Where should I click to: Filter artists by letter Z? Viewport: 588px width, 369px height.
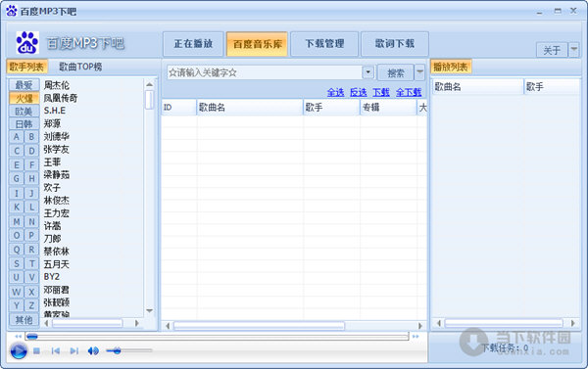point(32,305)
